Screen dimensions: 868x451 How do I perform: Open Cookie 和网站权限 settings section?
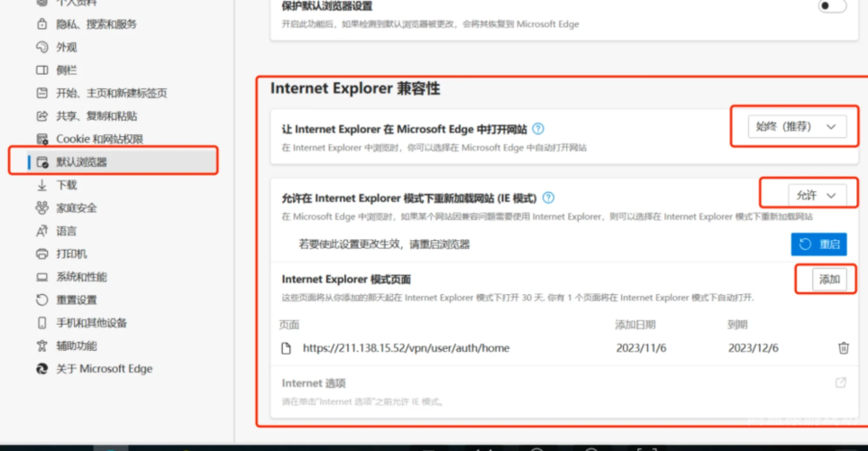tap(99, 139)
